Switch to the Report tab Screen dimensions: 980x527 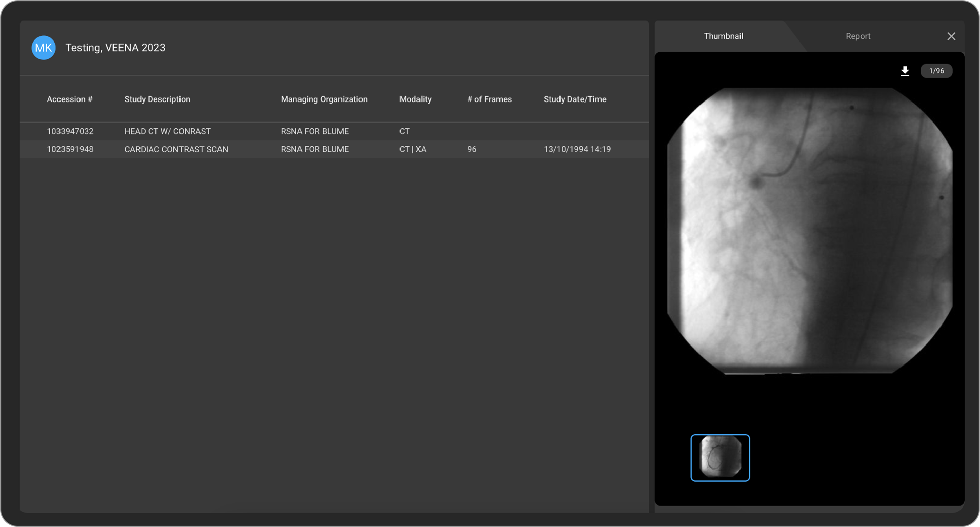[857, 36]
